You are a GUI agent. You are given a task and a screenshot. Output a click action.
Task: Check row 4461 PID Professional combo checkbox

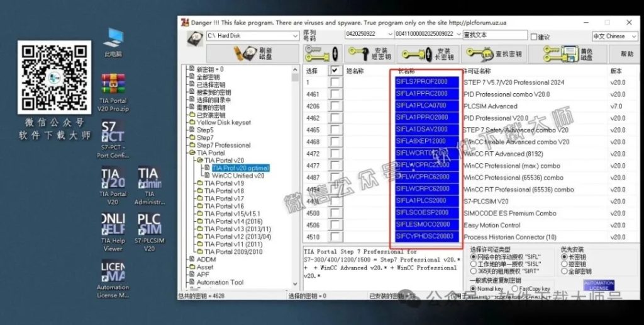click(335, 94)
